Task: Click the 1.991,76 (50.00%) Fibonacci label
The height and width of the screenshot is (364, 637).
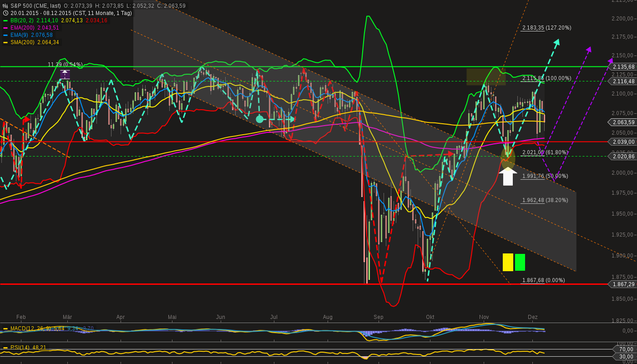Action: point(545,176)
